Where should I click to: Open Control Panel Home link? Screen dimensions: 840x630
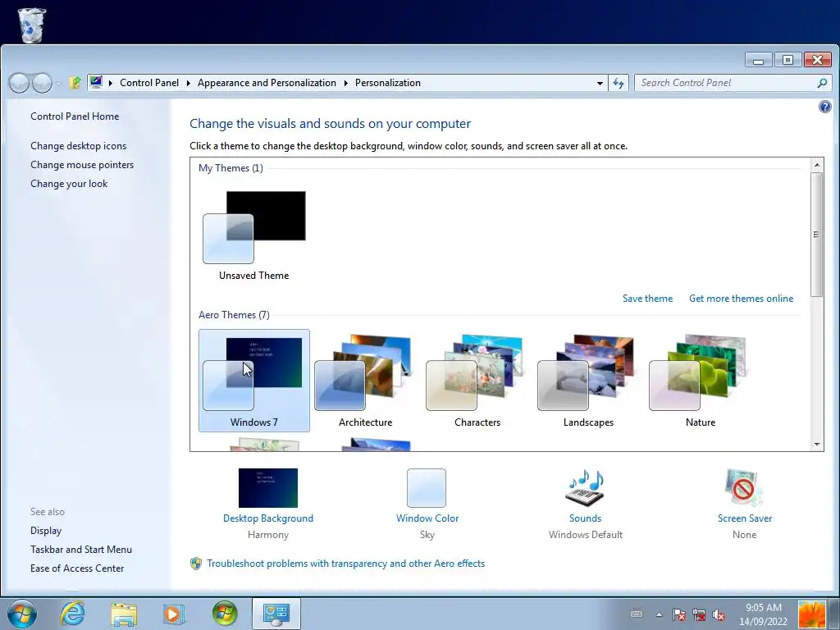(x=75, y=116)
